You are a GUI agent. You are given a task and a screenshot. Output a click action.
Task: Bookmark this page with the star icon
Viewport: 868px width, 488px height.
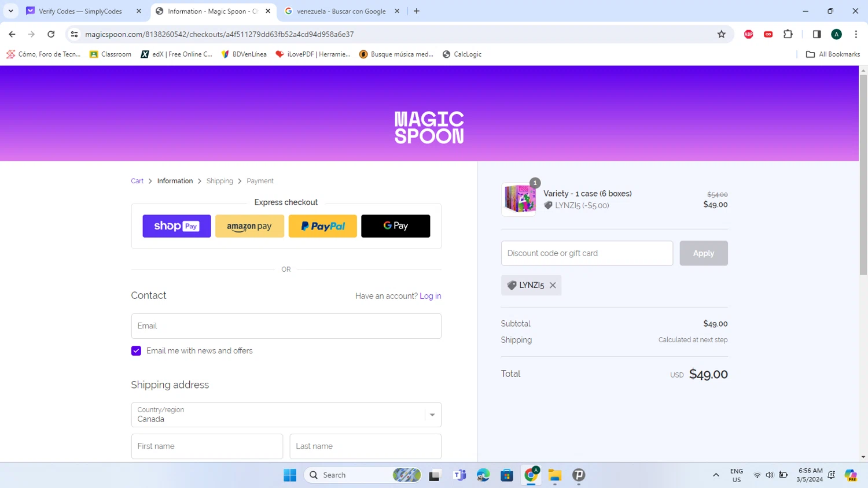tap(721, 34)
